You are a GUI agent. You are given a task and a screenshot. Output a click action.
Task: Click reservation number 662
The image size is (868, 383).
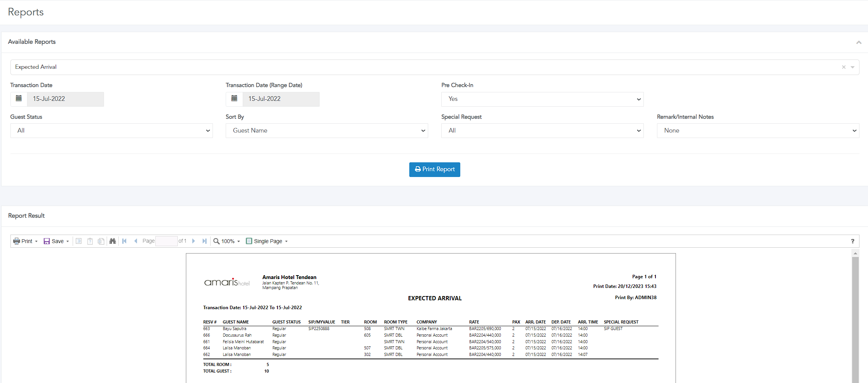[207, 355]
